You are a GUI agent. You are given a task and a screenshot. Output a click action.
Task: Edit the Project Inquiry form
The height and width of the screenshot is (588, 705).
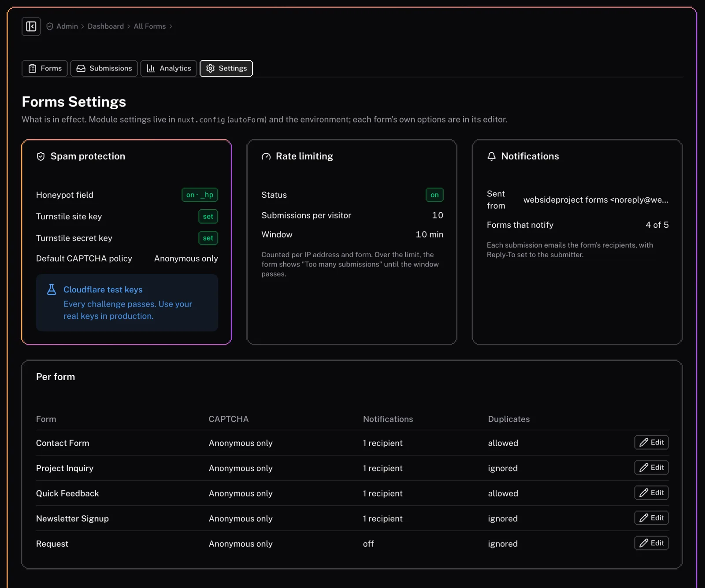652,467
